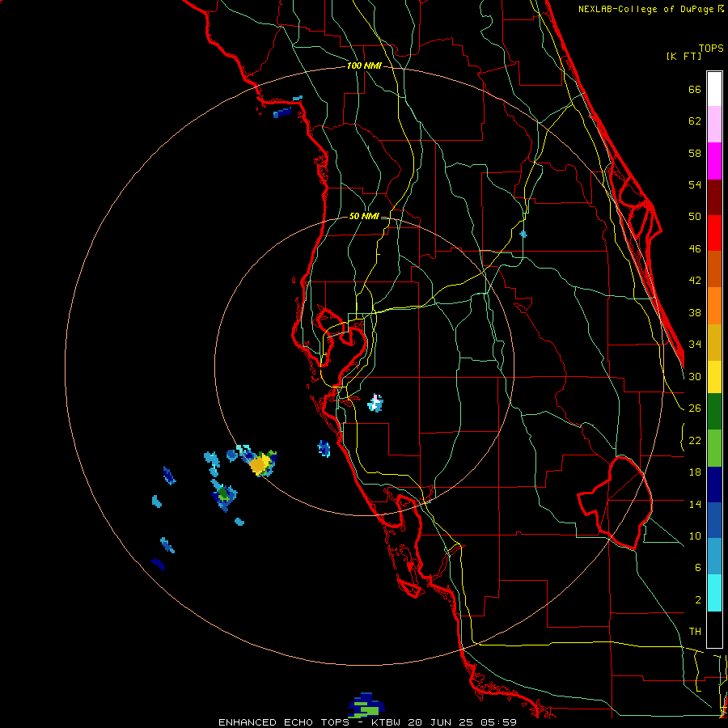Click the '42' legend value

coord(695,281)
